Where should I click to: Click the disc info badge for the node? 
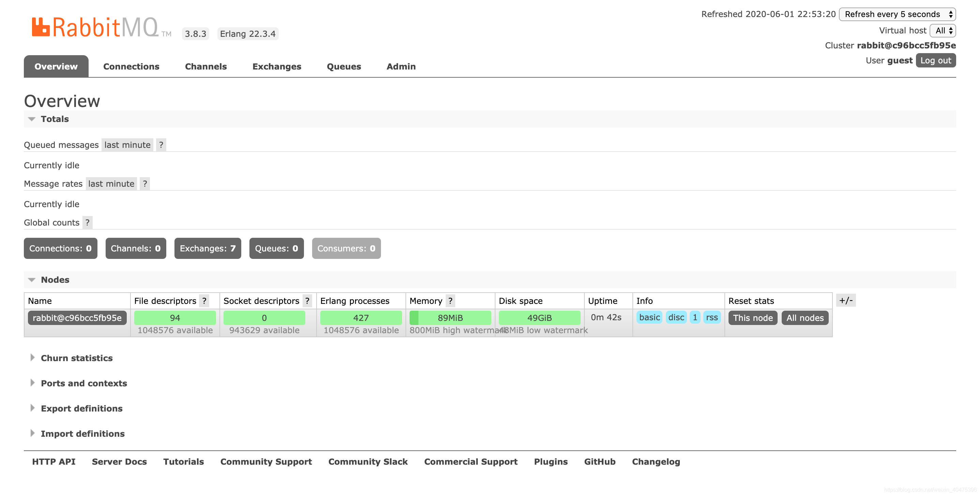tap(676, 317)
